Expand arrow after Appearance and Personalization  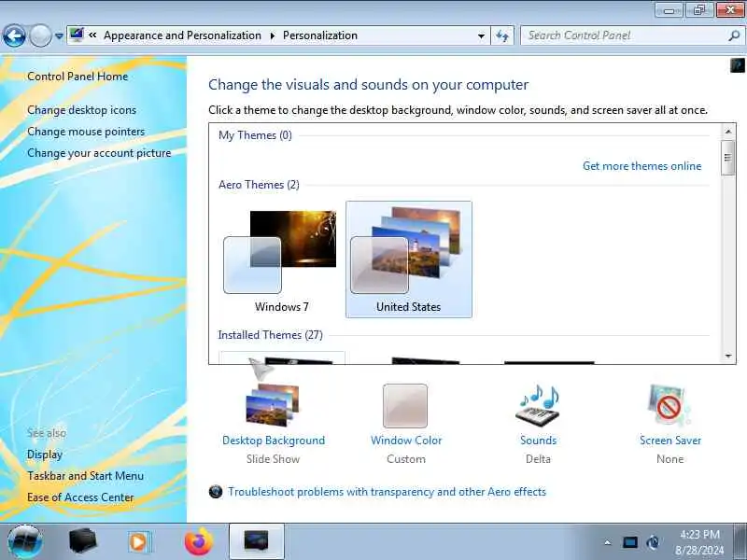(x=273, y=35)
